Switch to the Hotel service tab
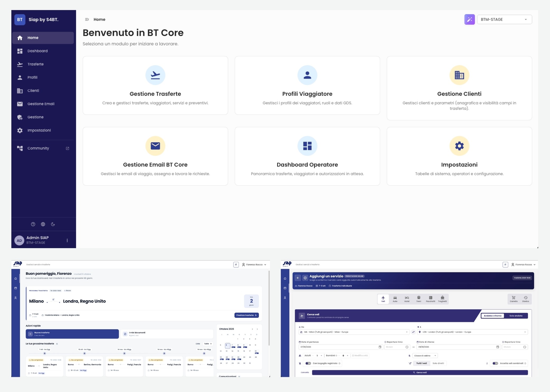 407,299
